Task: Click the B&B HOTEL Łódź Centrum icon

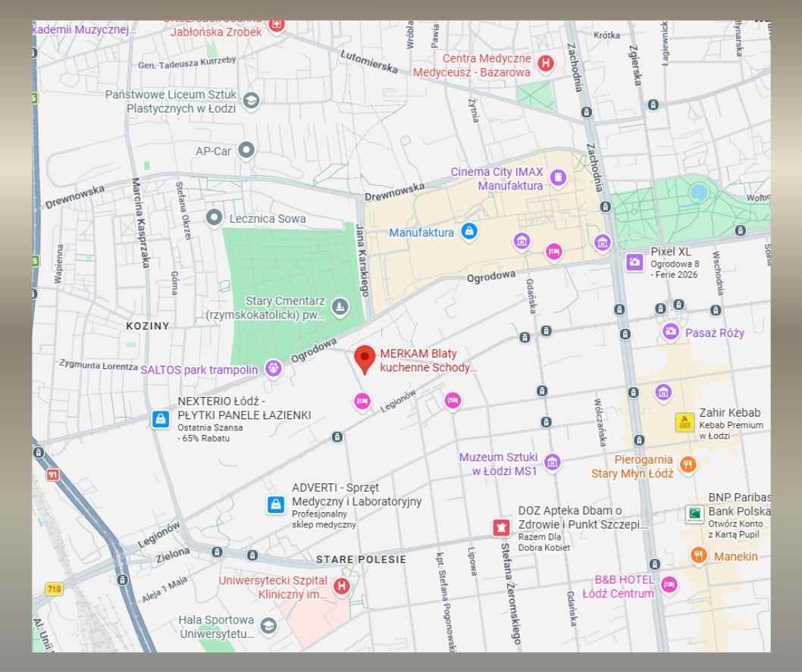Action: click(669, 584)
